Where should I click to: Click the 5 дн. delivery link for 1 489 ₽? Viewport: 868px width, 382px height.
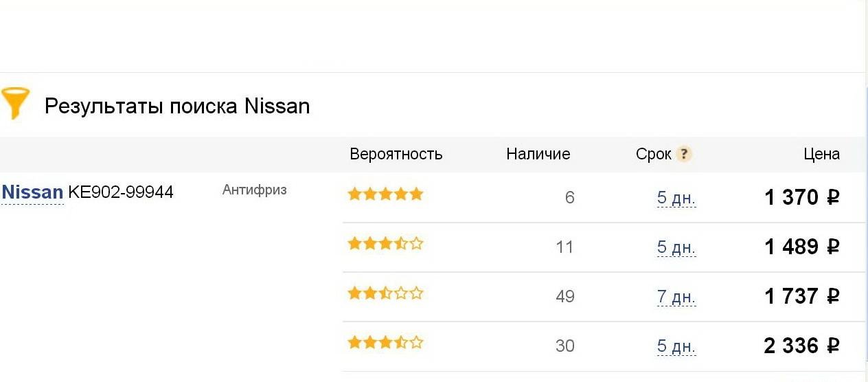676,247
